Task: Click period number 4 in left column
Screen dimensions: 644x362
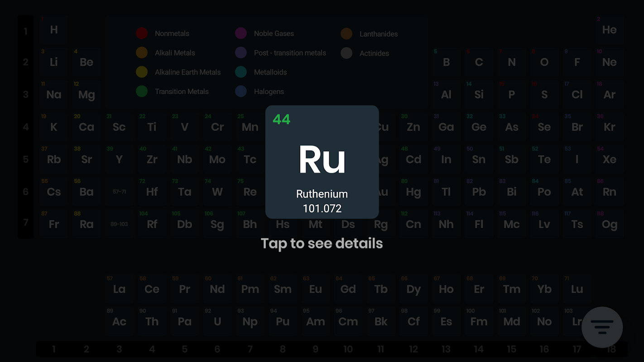Action: click(26, 127)
